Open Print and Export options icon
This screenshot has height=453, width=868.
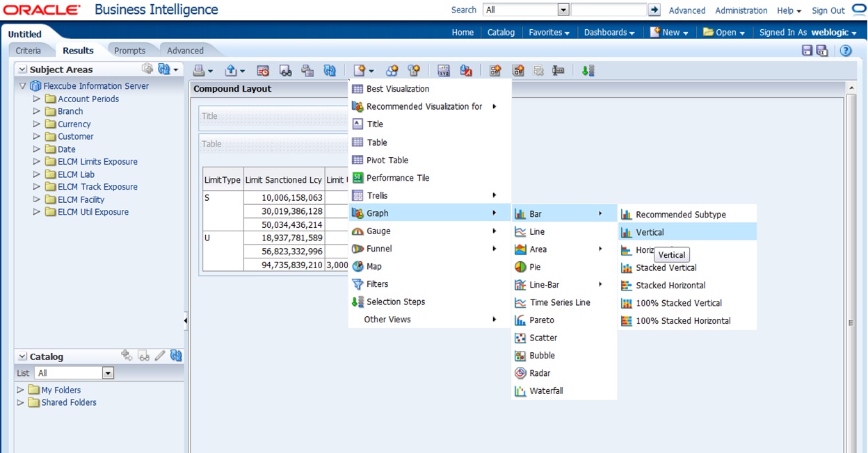pos(307,70)
